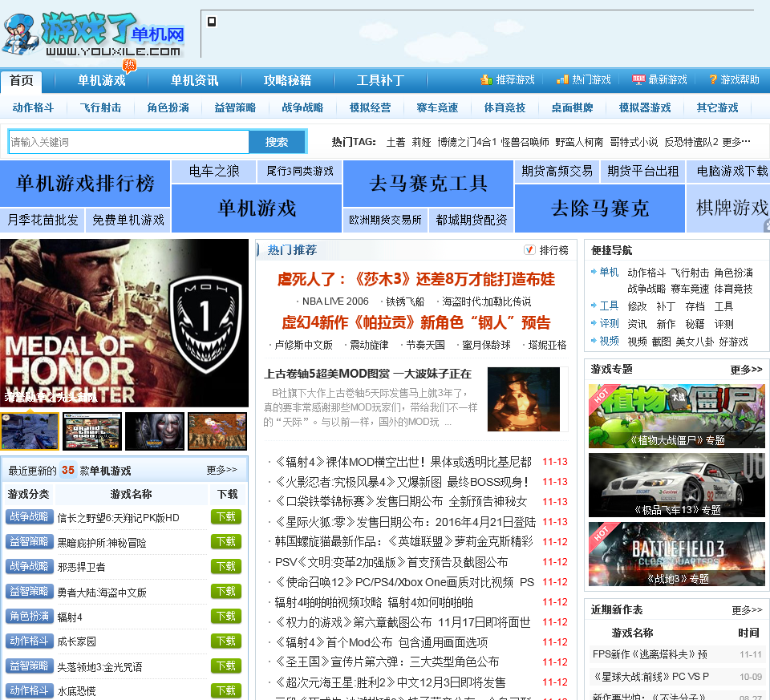Click the 电车之狼 ad link
The image size is (770, 700).
(214, 172)
